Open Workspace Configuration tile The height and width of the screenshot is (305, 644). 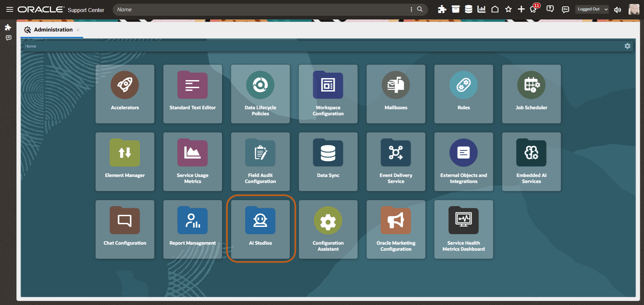point(328,94)
